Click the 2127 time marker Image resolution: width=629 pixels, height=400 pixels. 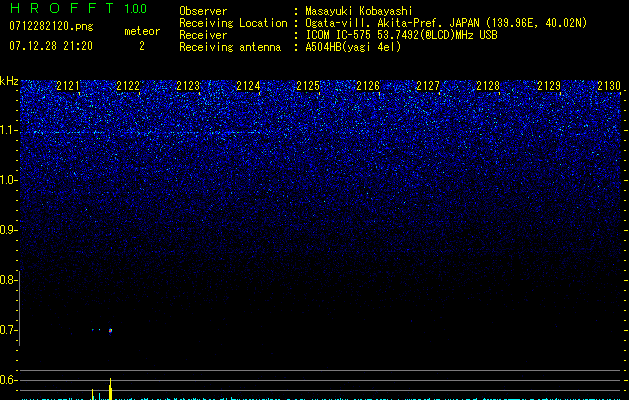pos(428,86)
